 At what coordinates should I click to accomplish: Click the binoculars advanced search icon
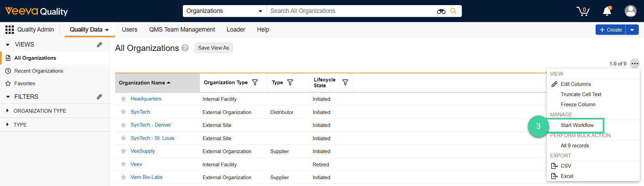[x=441, y=11]
